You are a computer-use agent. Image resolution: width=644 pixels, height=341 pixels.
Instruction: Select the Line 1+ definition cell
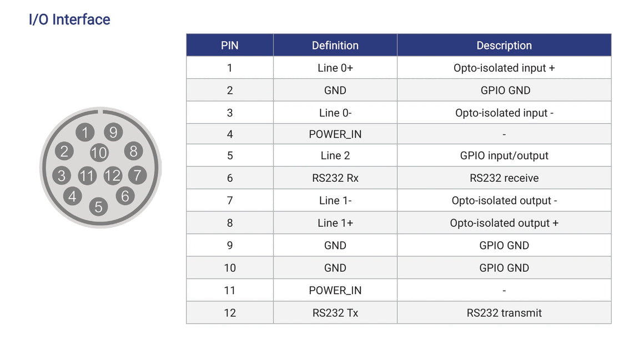click(335, 223)
